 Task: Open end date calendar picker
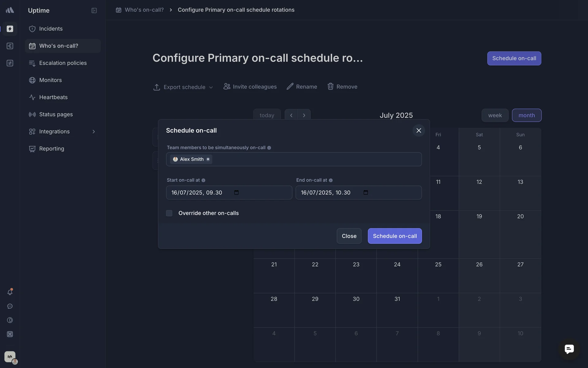pyautogui.click(x=366, y=193)
